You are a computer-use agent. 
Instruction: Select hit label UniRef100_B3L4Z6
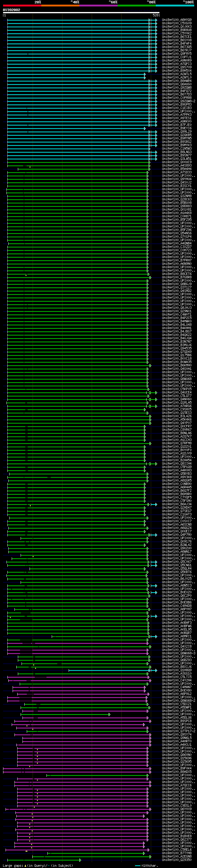177,416
